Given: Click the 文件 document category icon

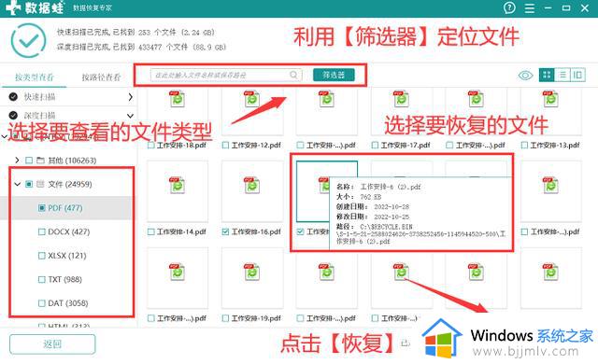Looking at the screenshot, I should (x=40, y=184).
